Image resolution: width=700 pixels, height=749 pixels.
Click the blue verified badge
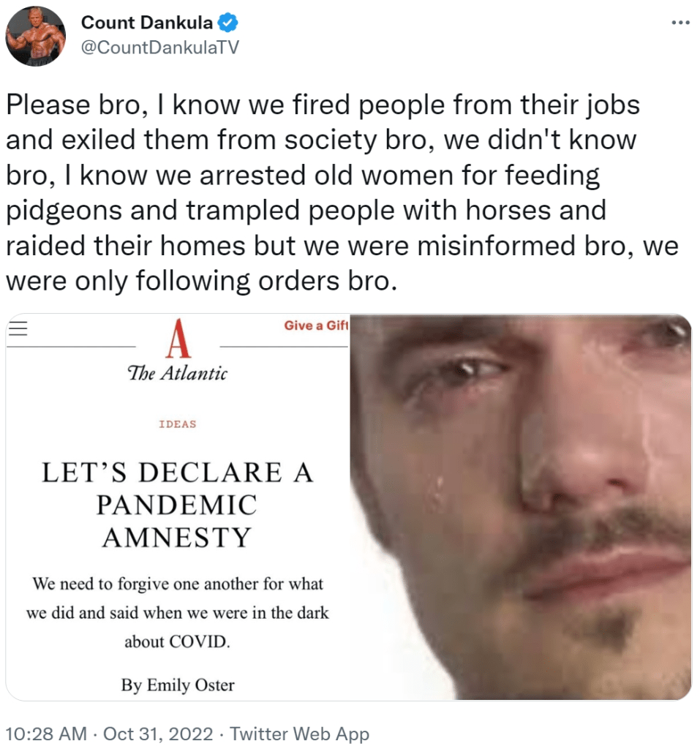[228, 23]
